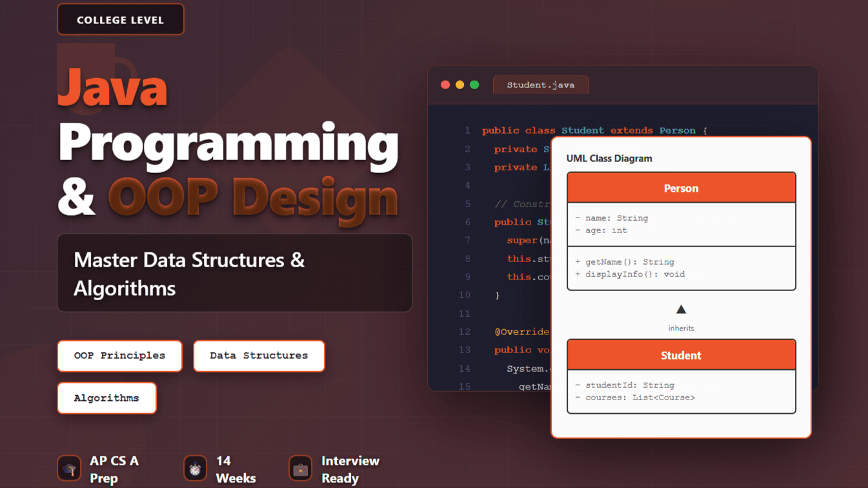This screenshot has width=868, height=488.
Task: Click the graduation cap AP CS A Prep icon
Action: click(x=69, y=469)
